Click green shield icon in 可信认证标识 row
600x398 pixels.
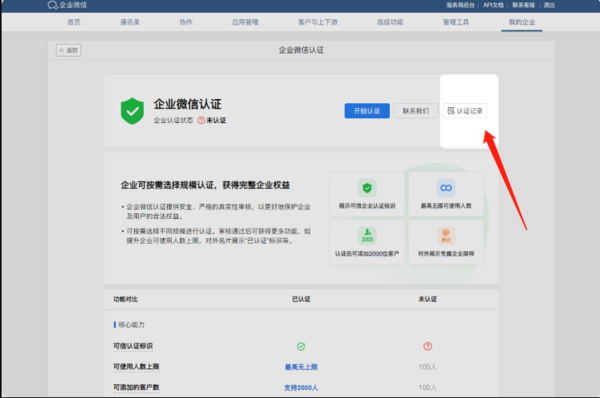tap(301, 346)
